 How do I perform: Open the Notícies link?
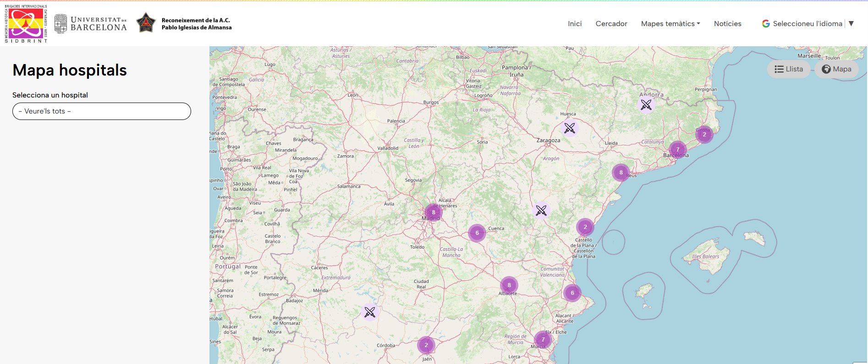[727, 24]
